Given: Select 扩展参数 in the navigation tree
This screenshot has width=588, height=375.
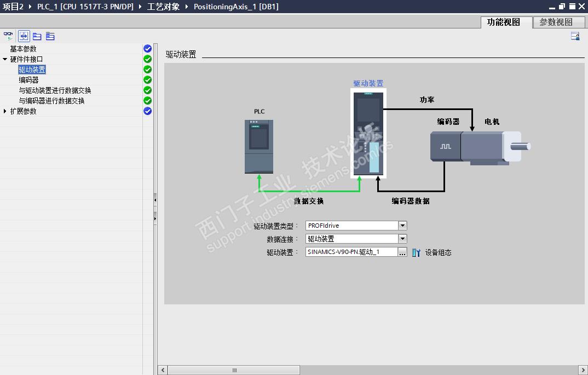Looking at the screenshot, I should [x=23, y=111].
